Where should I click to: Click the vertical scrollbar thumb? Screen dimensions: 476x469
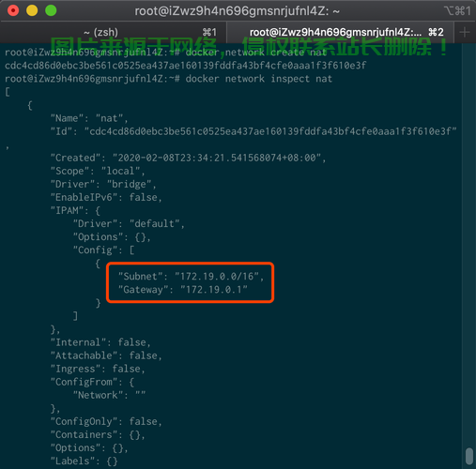[x=468, y=457]
